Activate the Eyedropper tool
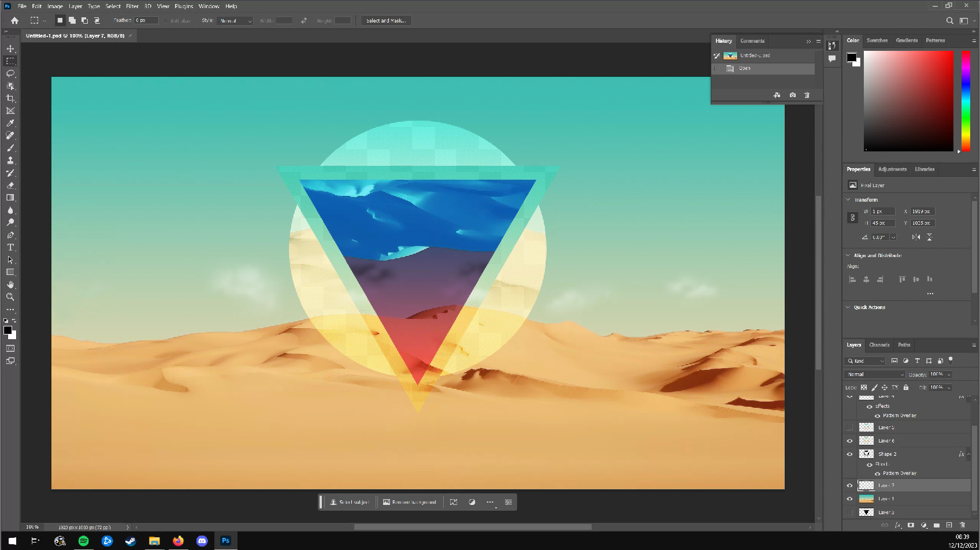 pyautogui.click(x=10, y=123)
